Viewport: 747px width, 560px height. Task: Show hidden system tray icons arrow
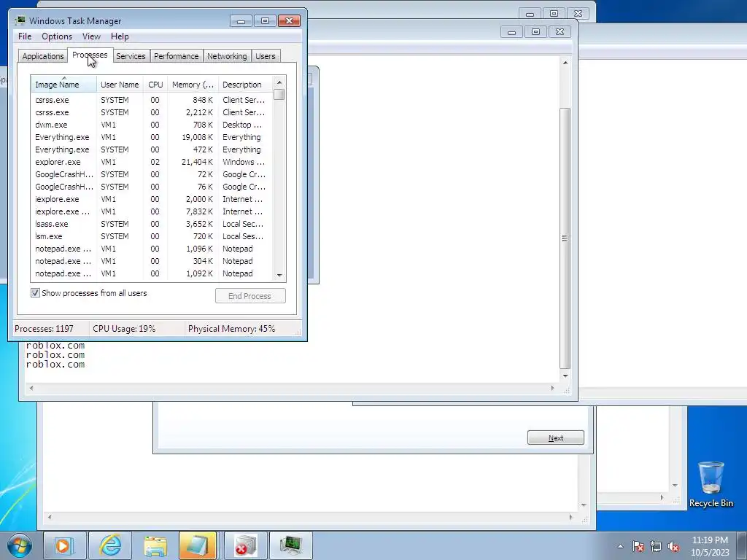(x=620, y=546)
